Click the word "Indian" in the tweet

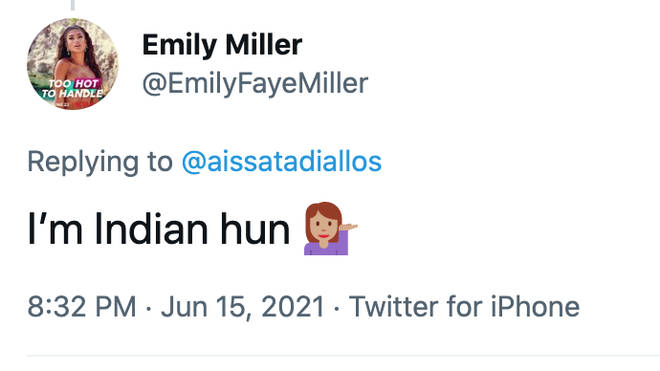point(151,230)
